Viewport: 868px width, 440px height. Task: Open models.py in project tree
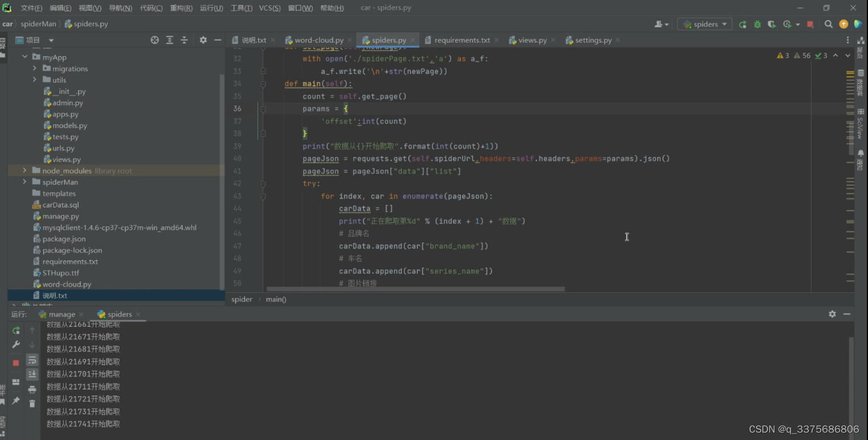[x=70, y=125]
